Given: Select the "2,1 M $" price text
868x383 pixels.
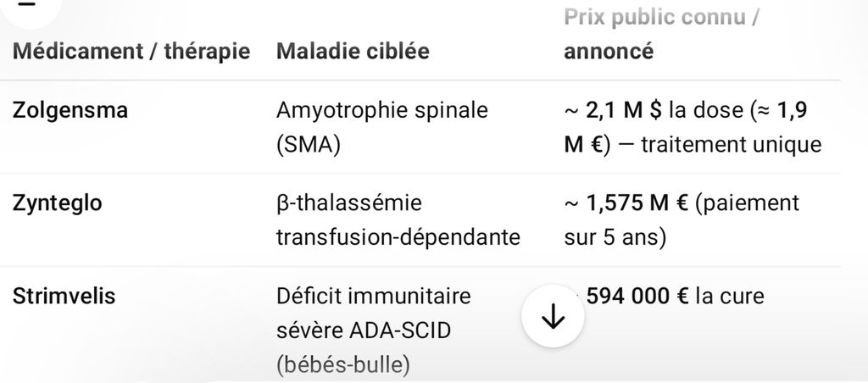Looking at the screenshot, I should click(x=626, y=110).
